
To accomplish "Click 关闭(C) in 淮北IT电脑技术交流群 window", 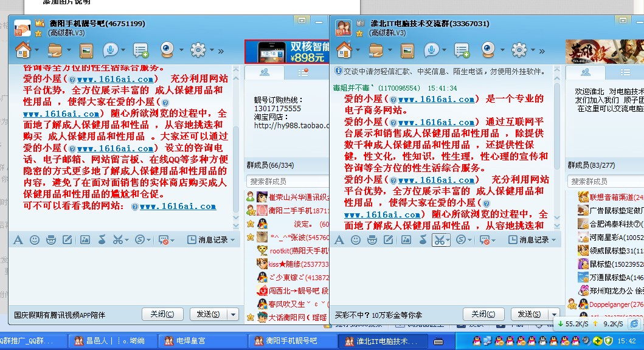I will coord(483,314).
